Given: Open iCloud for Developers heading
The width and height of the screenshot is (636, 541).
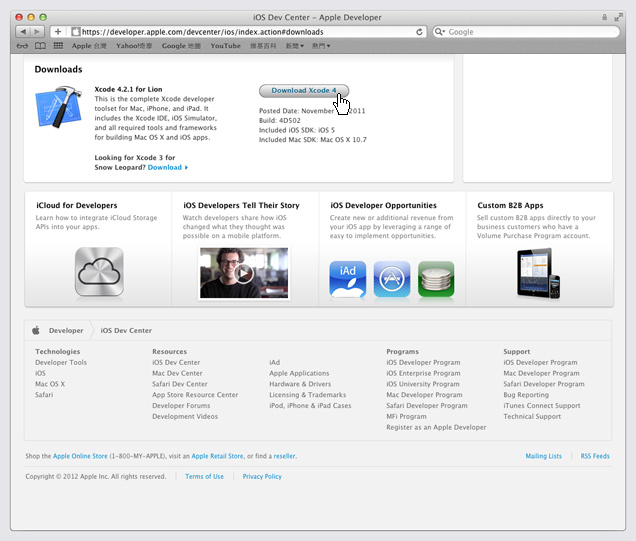Looking at the screenshot, I should pyautogui.click(x=77, y=205).
